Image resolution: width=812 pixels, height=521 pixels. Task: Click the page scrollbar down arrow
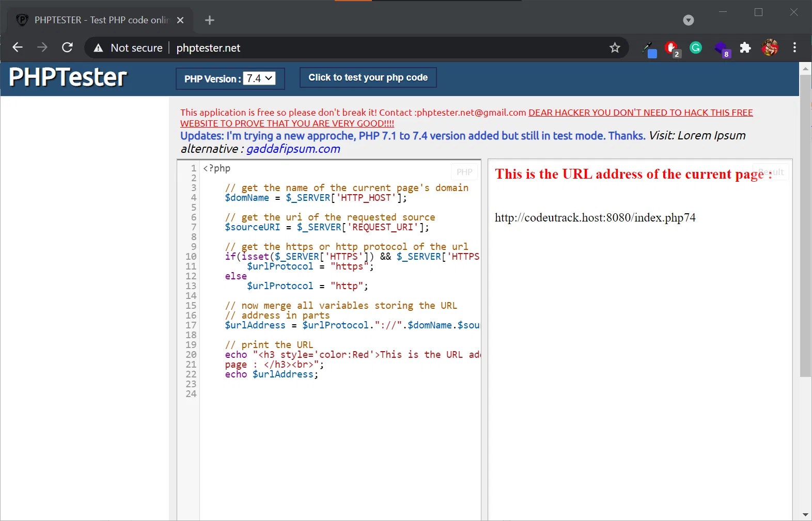(805, 515)
